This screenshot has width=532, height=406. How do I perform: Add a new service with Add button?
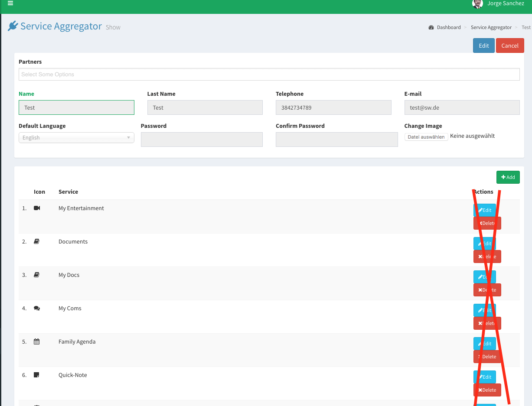pos(508,177)
